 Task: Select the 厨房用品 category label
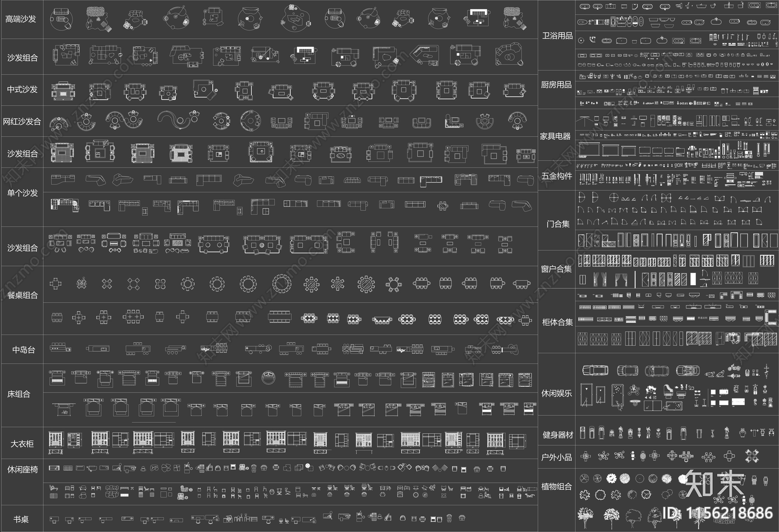pos(556,85)
